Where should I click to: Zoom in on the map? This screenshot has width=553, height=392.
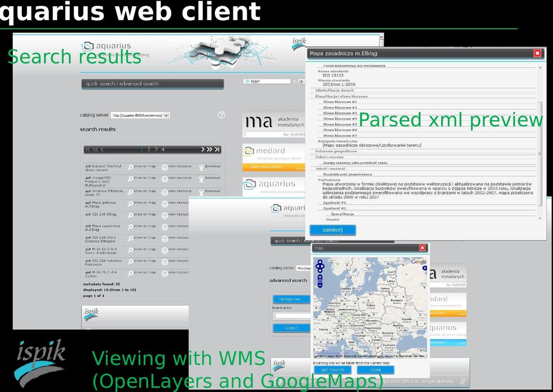[x=320, y=277]
